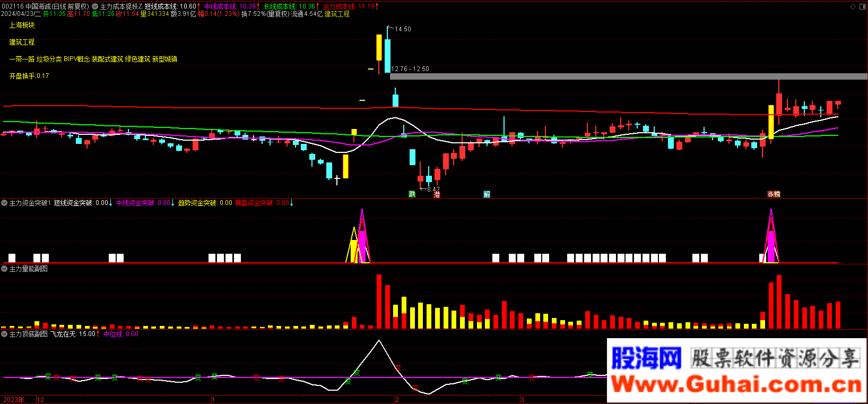Click month 2 marker on the time axis
The image size is (868, 404).
pyautogui.click(x=397, y=400)
